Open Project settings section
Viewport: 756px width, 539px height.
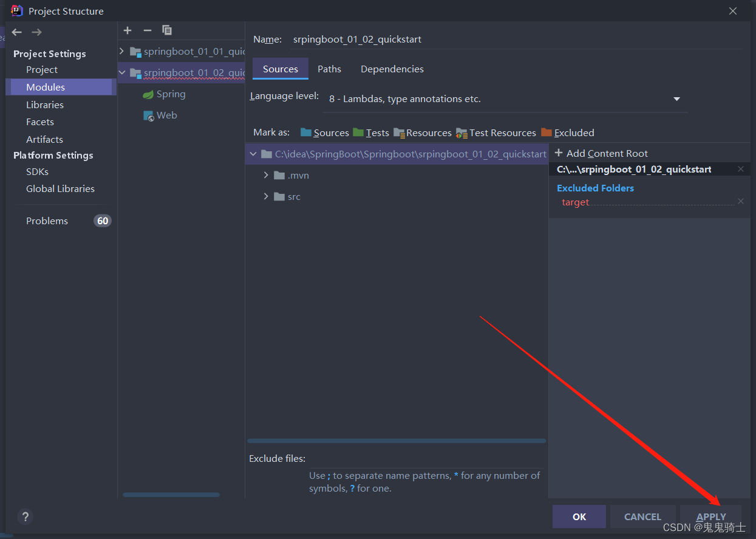click(42, 70)
